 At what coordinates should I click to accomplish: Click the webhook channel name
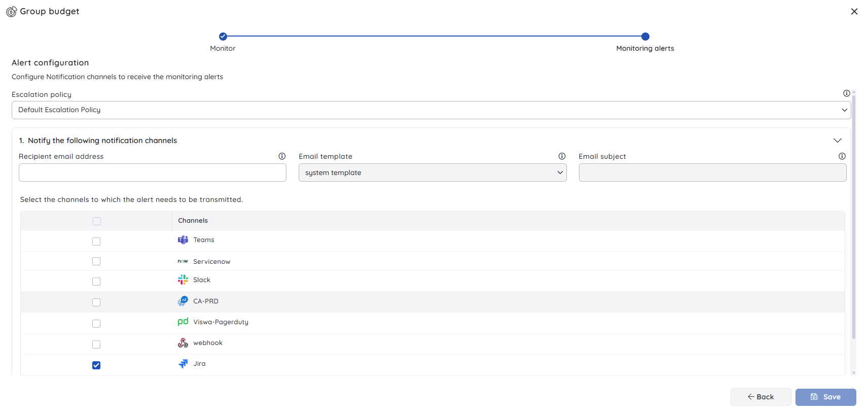[x=208, y=343]
